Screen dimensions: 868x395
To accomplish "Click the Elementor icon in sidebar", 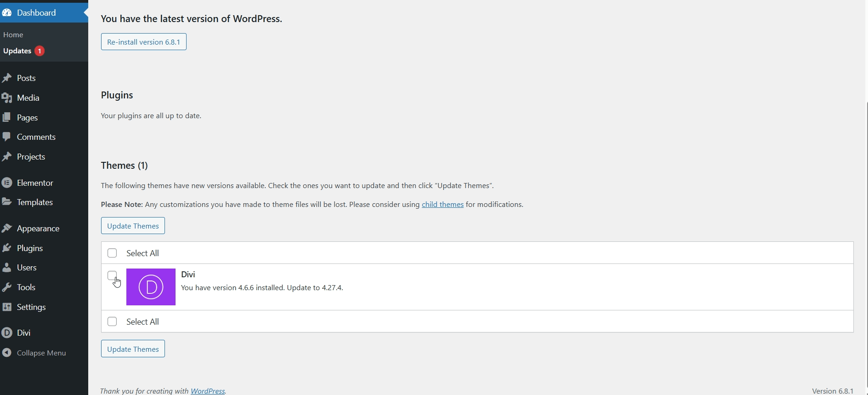I will coord(6,183).
